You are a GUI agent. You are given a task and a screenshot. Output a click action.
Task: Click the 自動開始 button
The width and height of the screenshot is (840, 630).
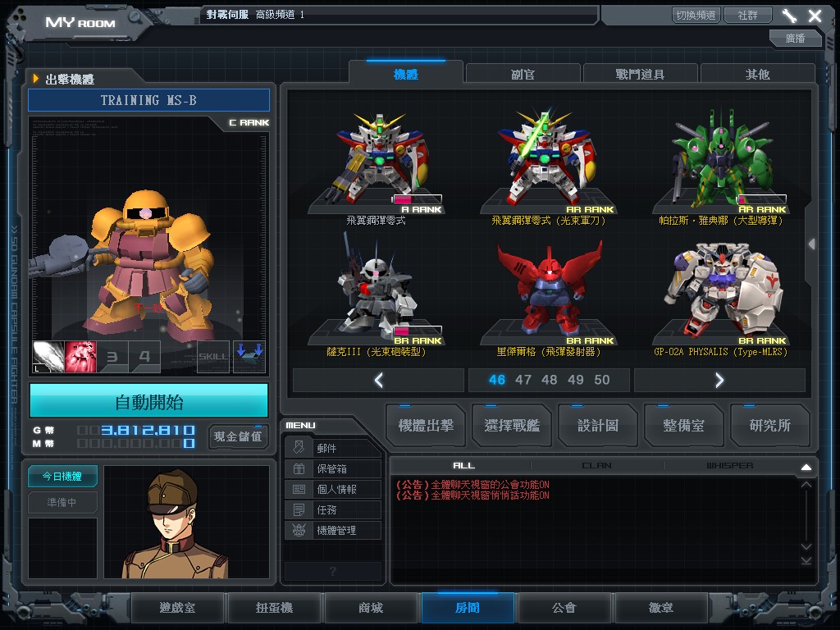(x=149, y=402)
